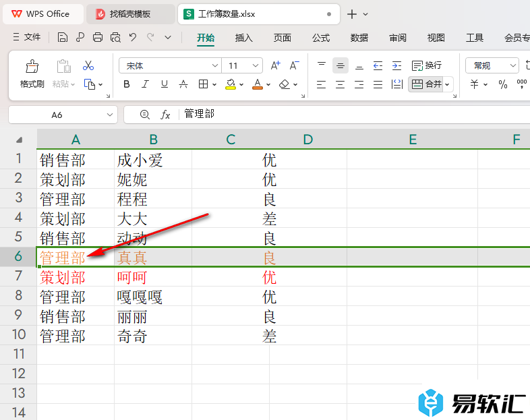Switch to the 插入 ribbon tab
Viewport: 530px width, 420px height.
(x=243, y=38)
